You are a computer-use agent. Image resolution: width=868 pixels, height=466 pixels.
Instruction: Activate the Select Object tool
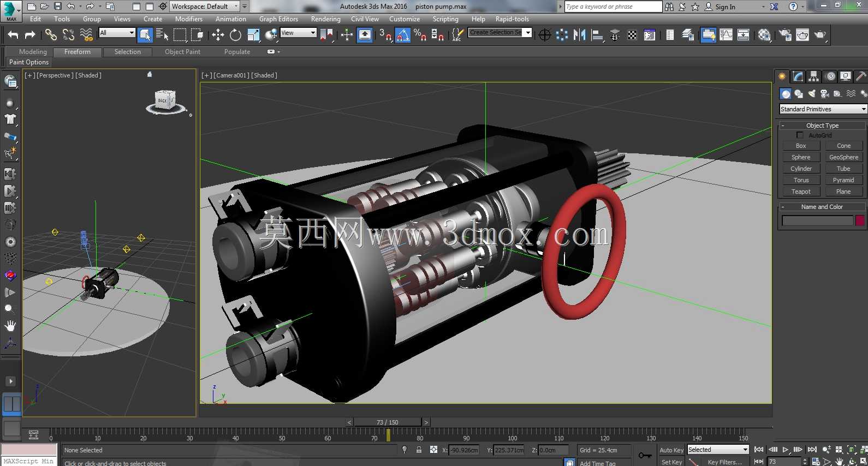tap(145, 35)
